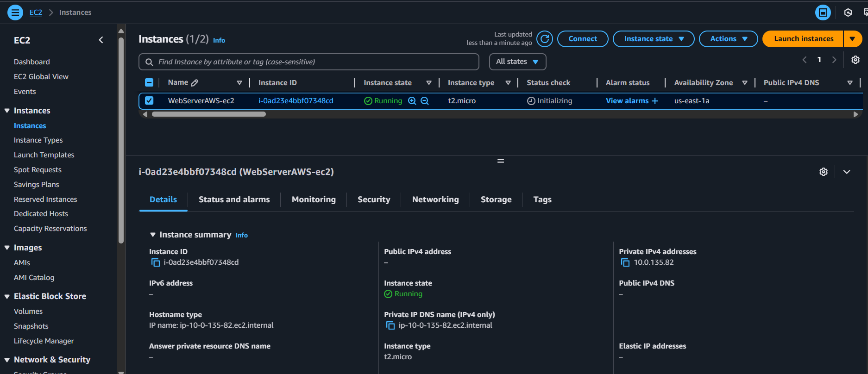Open Lifecycle Manager in sidebar
Screen dimensions: 868x374
tap(44, 341)
